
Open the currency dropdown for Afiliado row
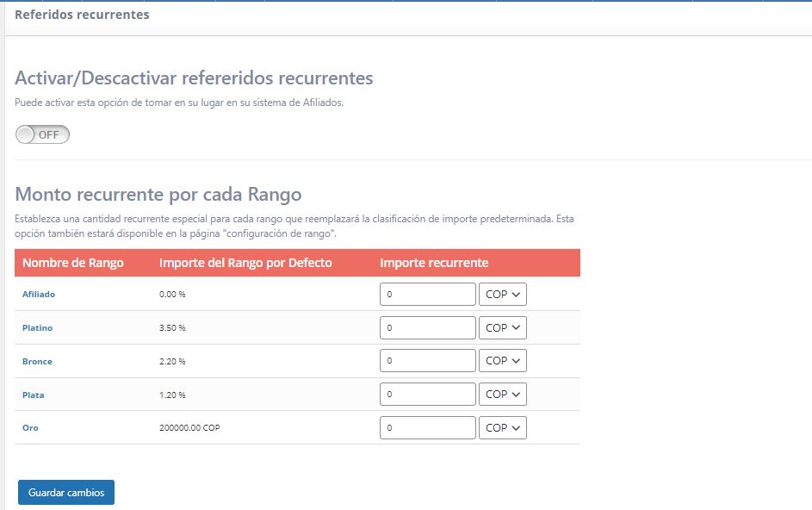tap(502, 294)
